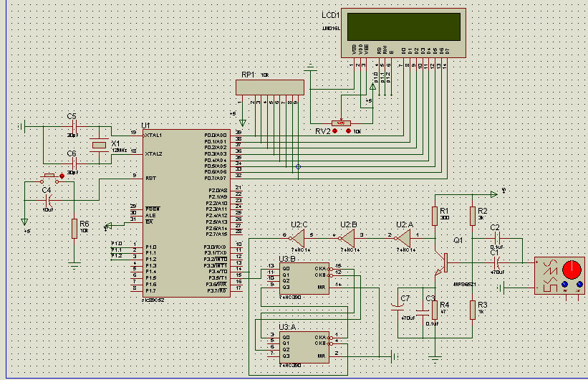This screenshot has height=380, width=588.
Task: Select the U3:A 74HC390 counter block
Action: pos(304,347)
